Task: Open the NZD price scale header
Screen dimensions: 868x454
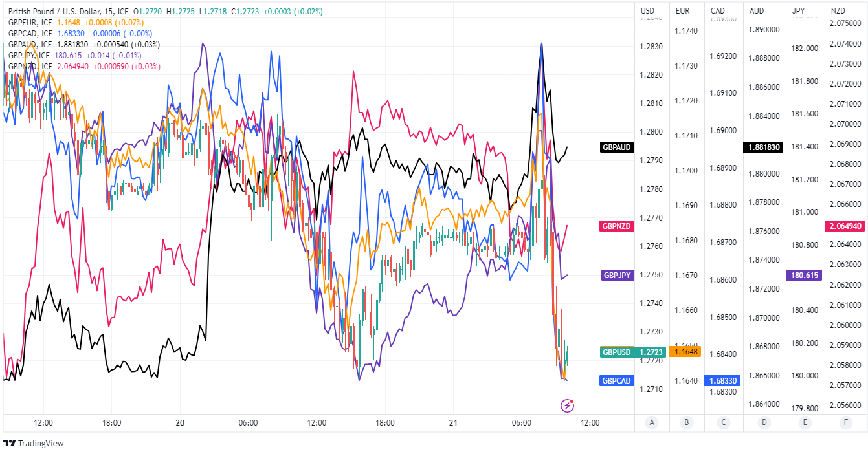Action: [x=839, y=11]
